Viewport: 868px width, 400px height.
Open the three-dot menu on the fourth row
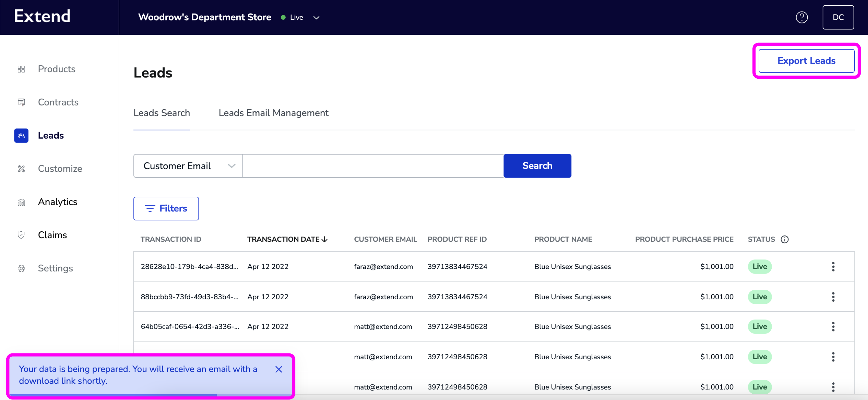[833, 357]
